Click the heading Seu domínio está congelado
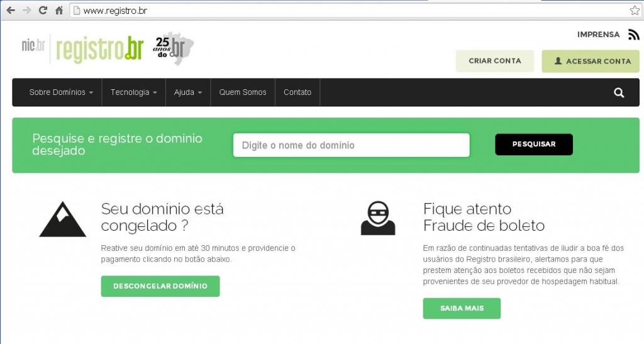 (162, 217)
